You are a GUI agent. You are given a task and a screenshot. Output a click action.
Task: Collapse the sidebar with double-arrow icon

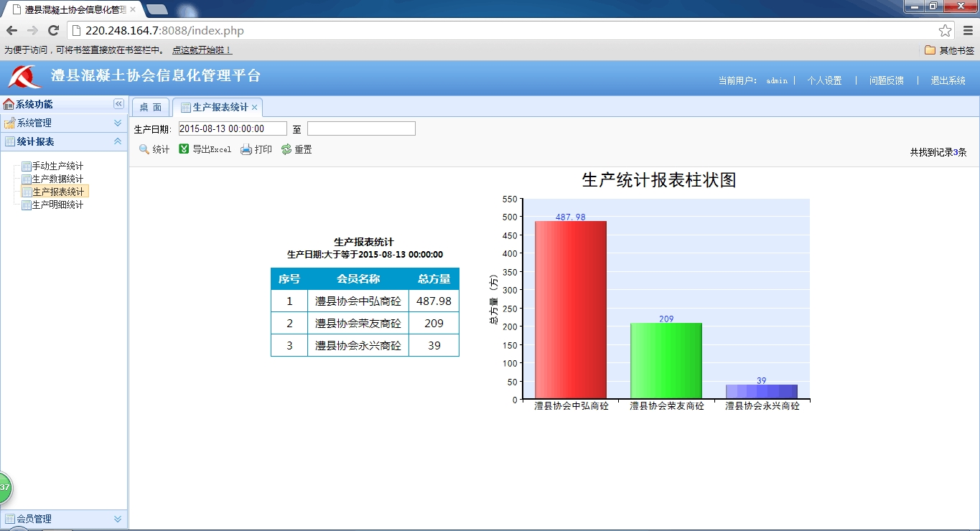(118, 104)
